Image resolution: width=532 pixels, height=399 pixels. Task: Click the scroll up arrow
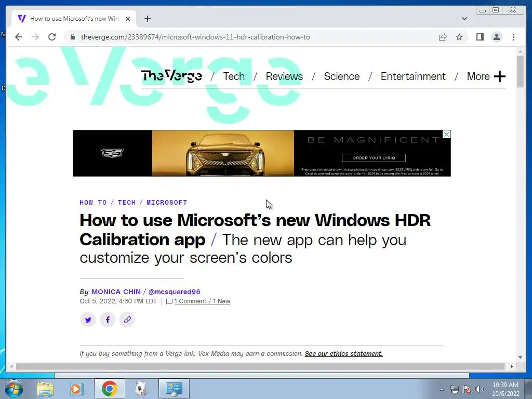520,51
